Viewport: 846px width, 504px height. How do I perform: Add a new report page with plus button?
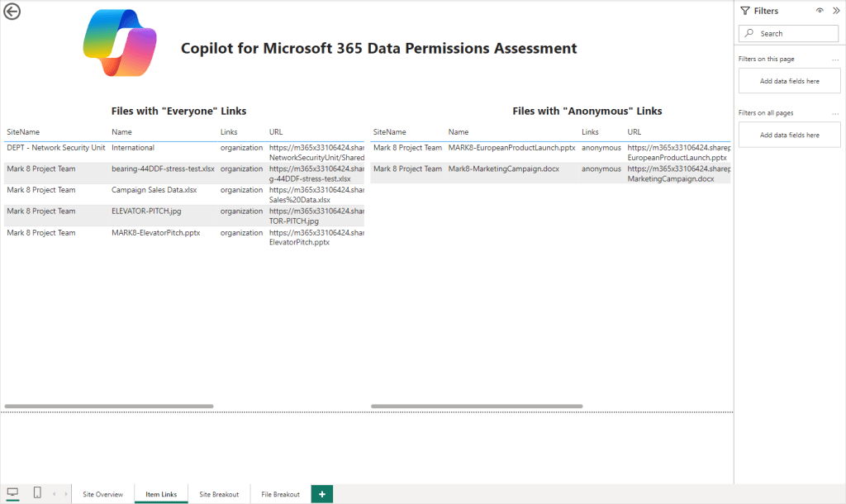321,494
